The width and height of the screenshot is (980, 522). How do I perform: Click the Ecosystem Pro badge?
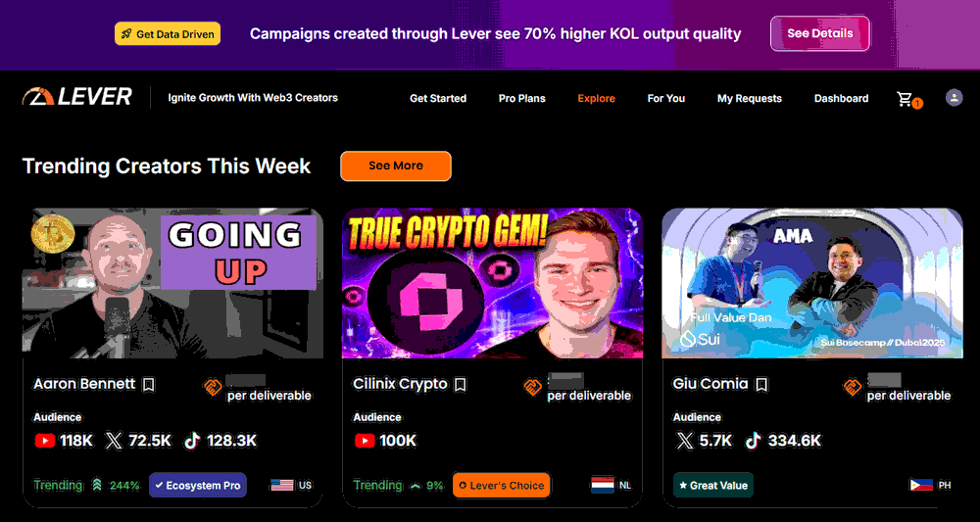(198, 485)
